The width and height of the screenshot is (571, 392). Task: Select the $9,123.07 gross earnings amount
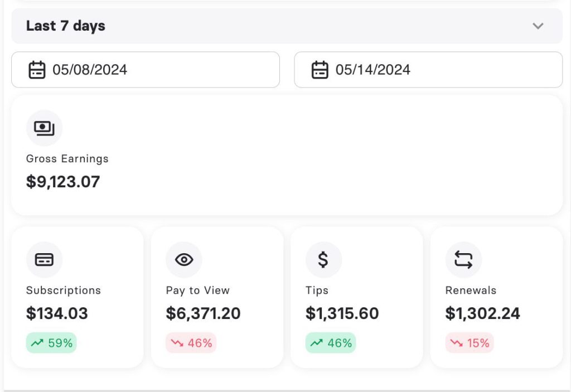click(x=63, y=182)
